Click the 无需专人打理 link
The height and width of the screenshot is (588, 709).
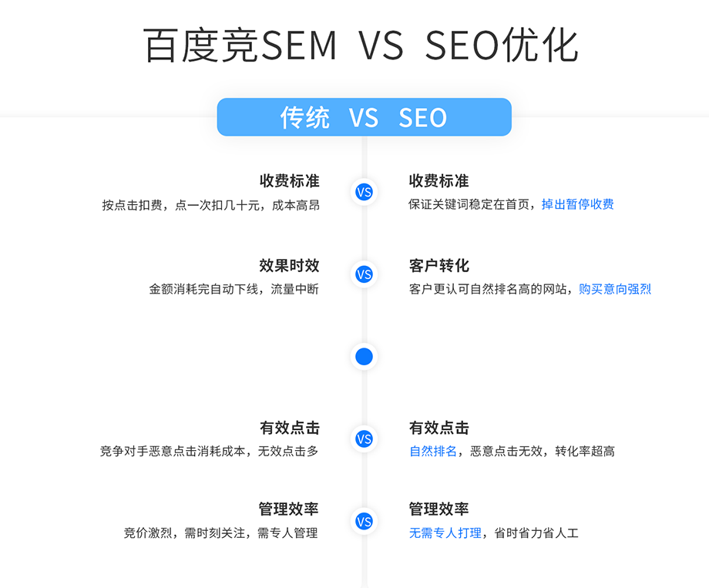pyautogui.click(x=445, y=533)
